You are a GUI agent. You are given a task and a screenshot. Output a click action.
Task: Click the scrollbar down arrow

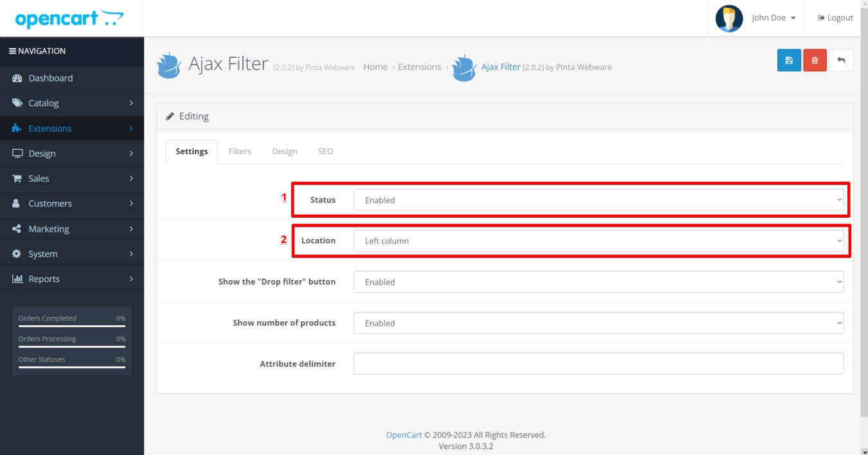click(x=863, y=451)
